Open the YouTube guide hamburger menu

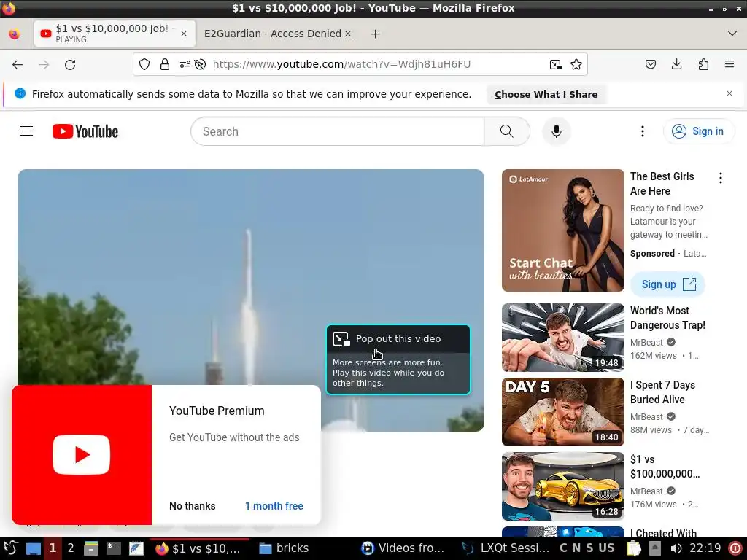pos(26,131)
